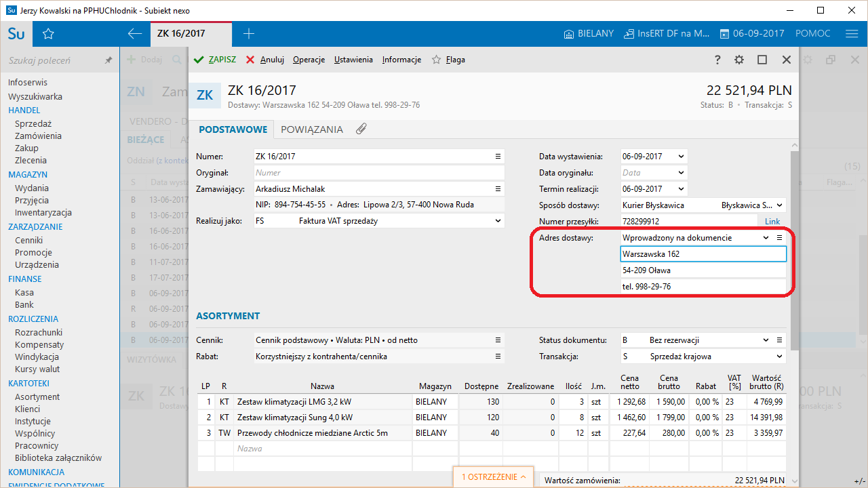Open the hamburger menu in top bar
The image size is (868, 488).
(852, 34)
